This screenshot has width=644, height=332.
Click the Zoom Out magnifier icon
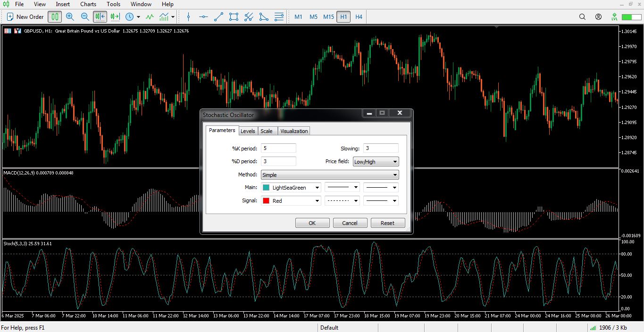[85, 17]
